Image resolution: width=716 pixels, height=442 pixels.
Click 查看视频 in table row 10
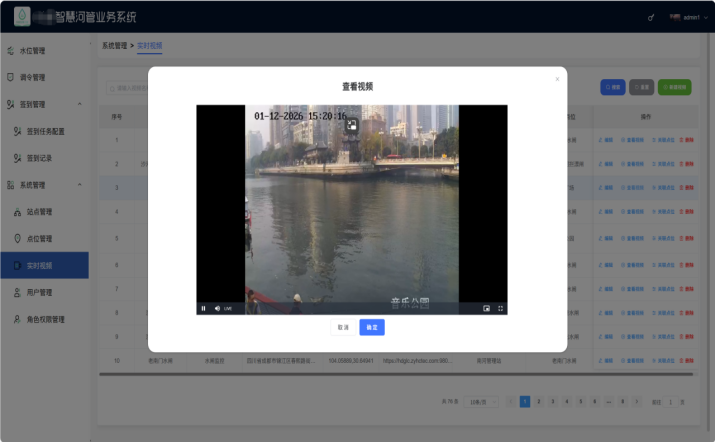(632, 361)
